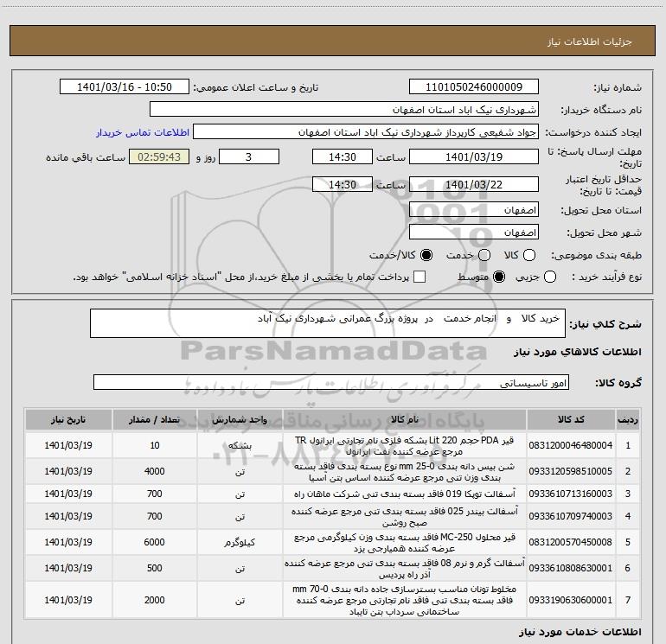The image size is (666, 644).
Task: Click the delivery city field اصفهان
Action: [474, 233]
